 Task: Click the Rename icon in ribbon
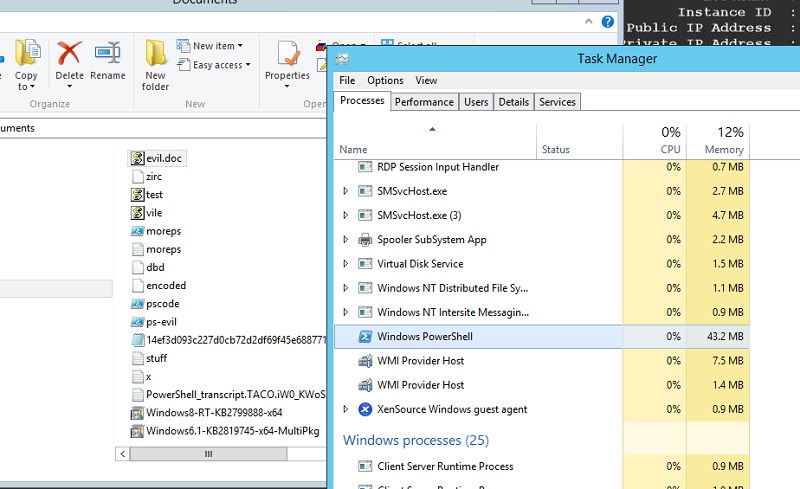point(107,54)
